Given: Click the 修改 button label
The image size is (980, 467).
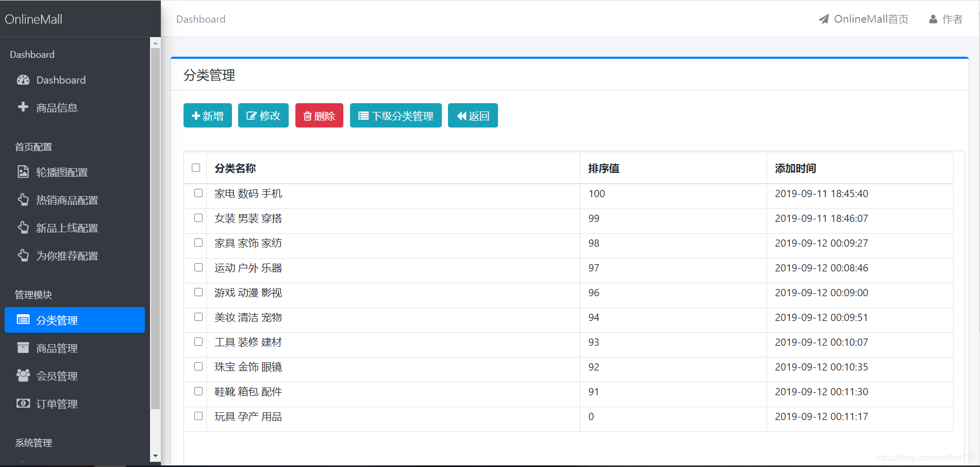Looking at the screenshot, I should click(x=270, y=116).
